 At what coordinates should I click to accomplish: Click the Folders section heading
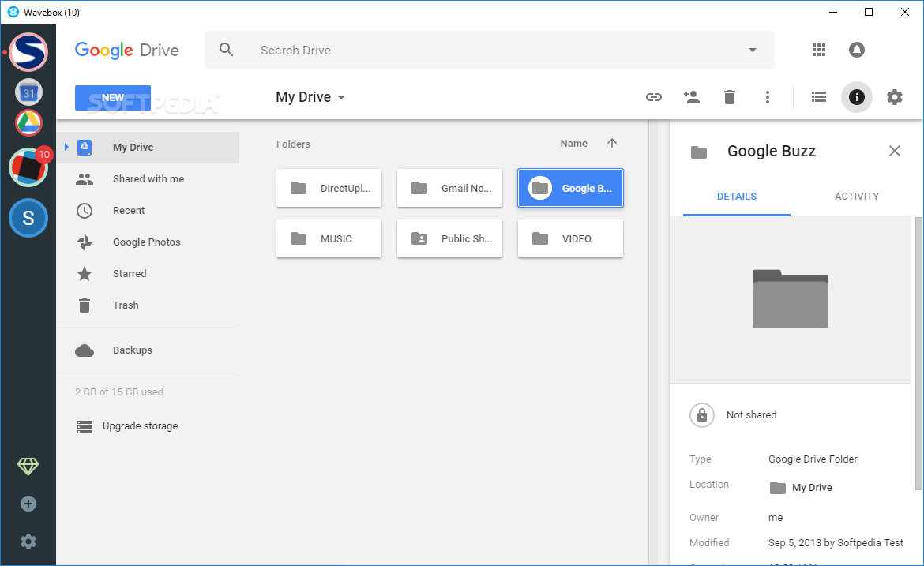pos(293,144)
